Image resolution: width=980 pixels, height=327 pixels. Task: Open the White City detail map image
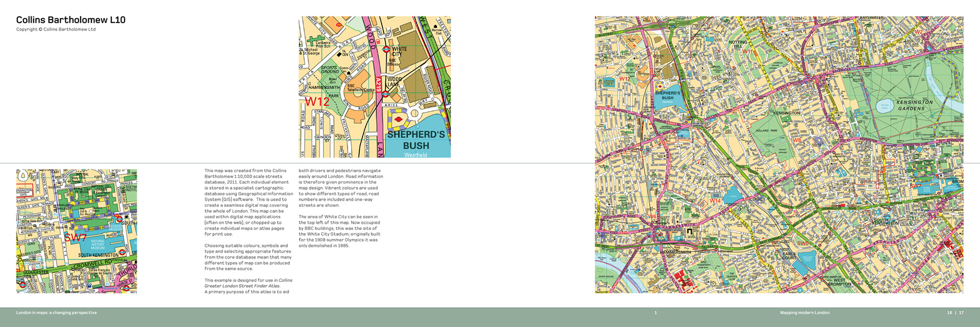click(375, 87)
